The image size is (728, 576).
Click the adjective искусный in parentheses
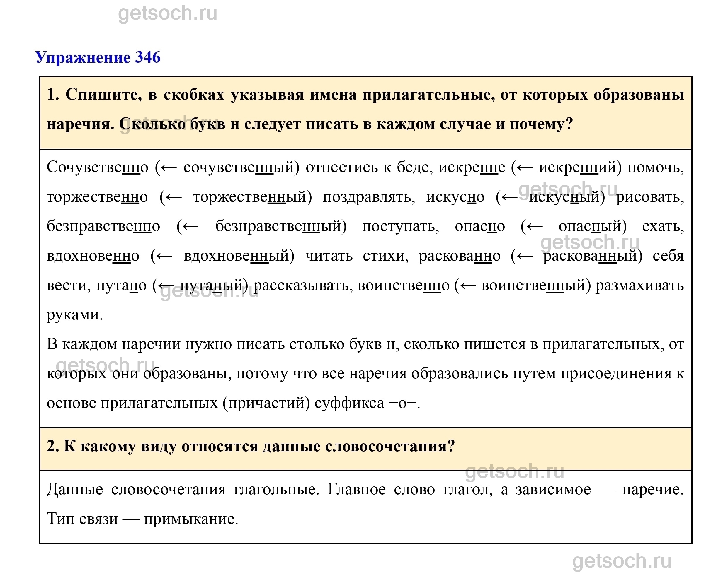pos(564,197)
